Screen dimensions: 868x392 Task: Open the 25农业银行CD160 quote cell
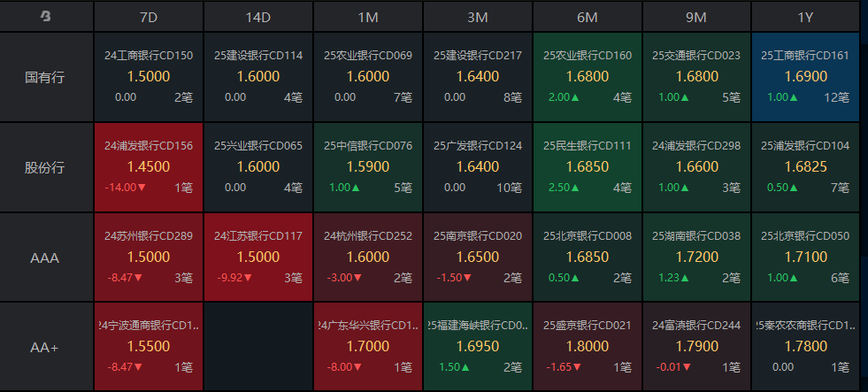pos(587,77)
